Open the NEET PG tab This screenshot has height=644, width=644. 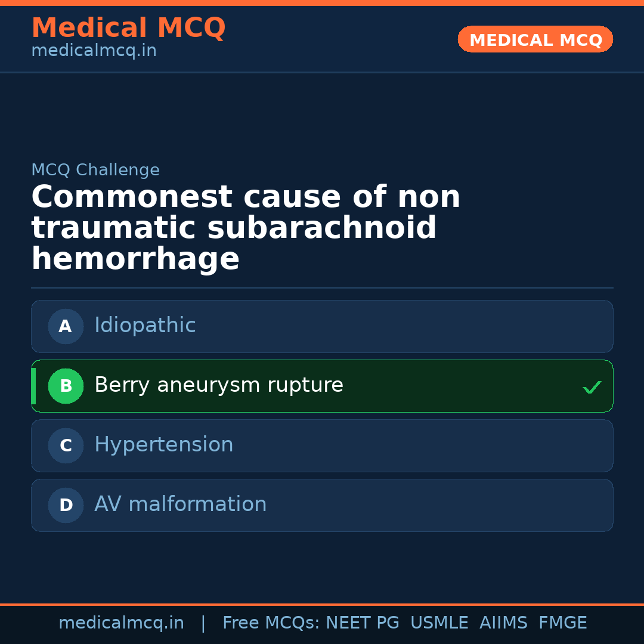(x=362, y=622)
